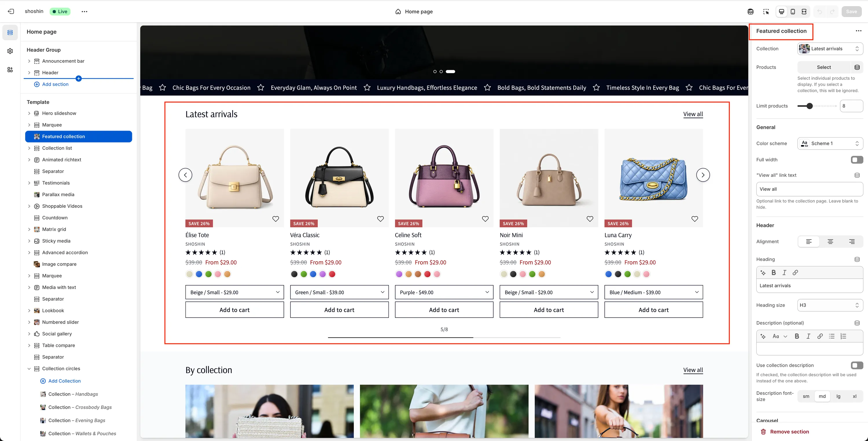
Task: Click center header alignment icon
Action: click(x=830, y=242)
